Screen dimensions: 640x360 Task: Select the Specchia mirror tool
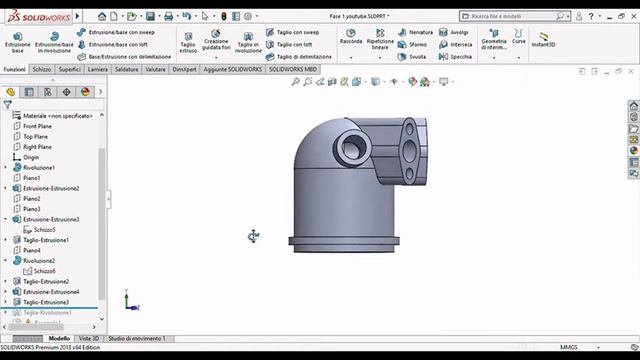point(456,57)
